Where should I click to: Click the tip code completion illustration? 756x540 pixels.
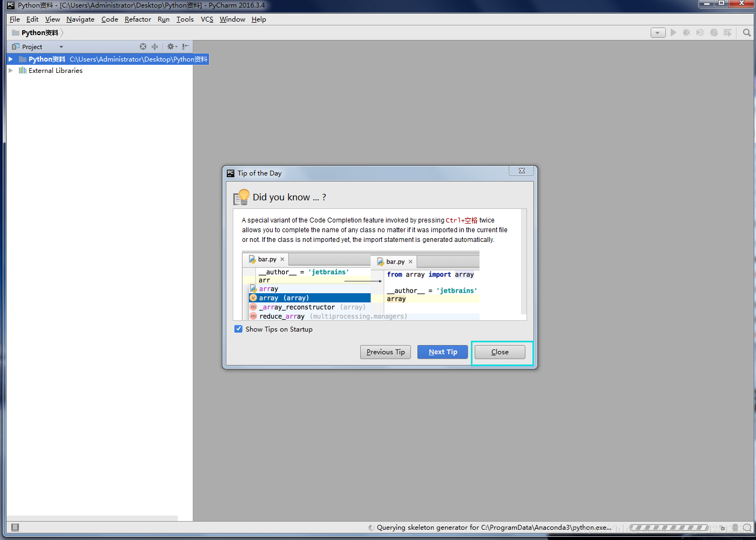click(x=361, y=285)
